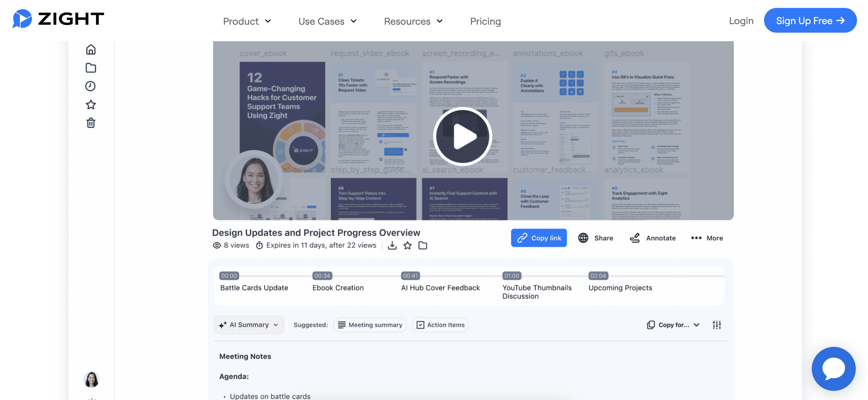This screenshot has height=400, width=868.
Task: Expand the Resources menu
Action: 414,21
